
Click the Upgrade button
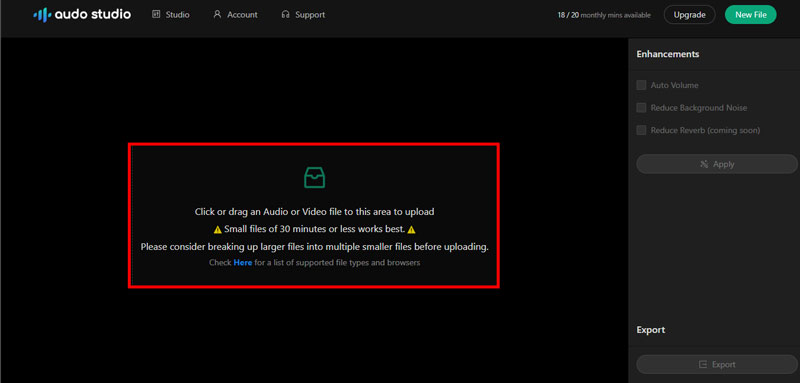point(689,15)
